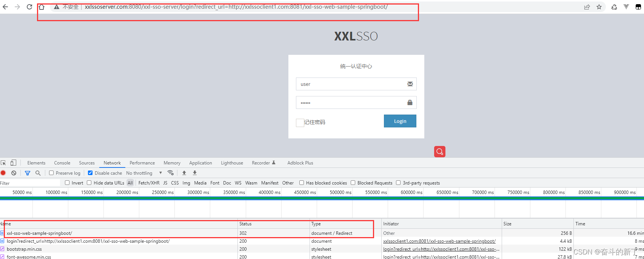Click the username input field
The height and width of the screenshot is (259, 644).
pyautogui.click(x=356, y=84)
